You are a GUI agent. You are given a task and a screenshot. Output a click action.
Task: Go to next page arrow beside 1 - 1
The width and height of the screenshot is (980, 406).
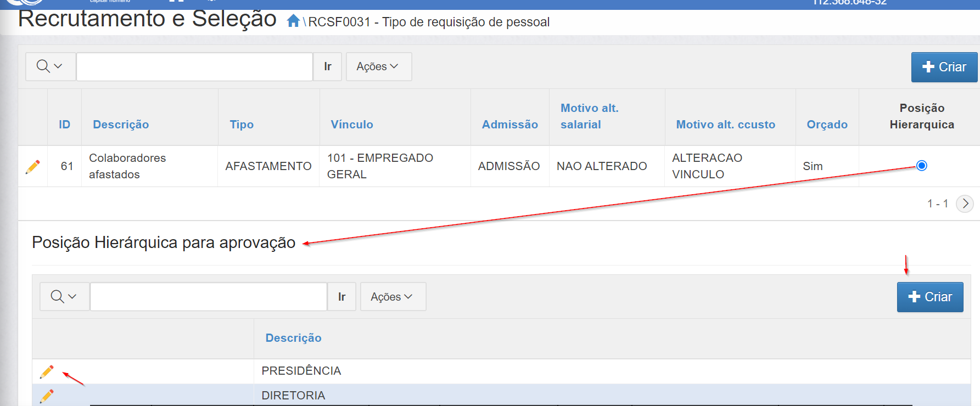tap(965, 204)
